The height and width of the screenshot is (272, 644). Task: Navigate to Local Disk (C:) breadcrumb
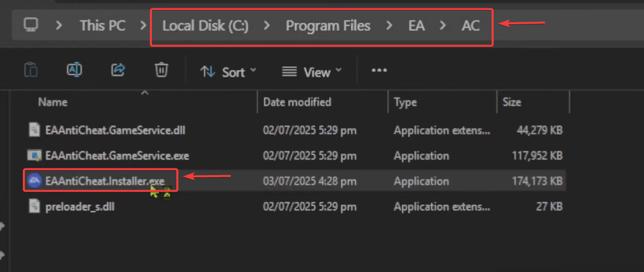(x=205, y=25)
